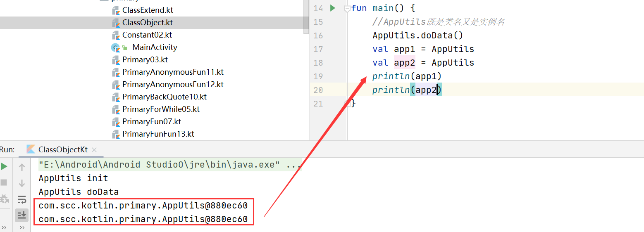Open Primary03.kt file
644x232 pixels.
[145, 59]
